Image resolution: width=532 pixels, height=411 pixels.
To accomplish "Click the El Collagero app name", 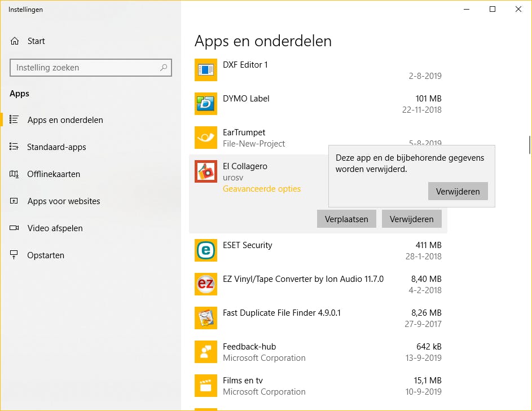I will tap(245, 166).
